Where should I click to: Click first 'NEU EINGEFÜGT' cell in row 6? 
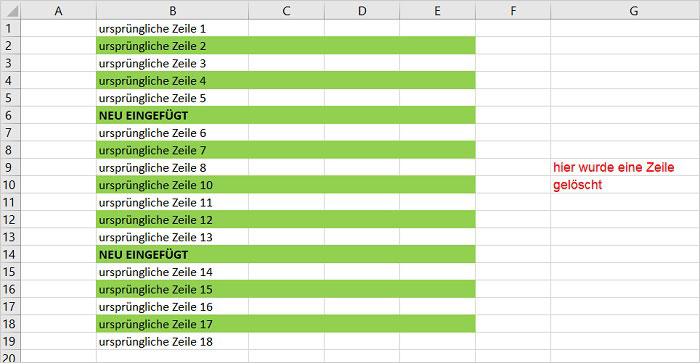[172, 115]
